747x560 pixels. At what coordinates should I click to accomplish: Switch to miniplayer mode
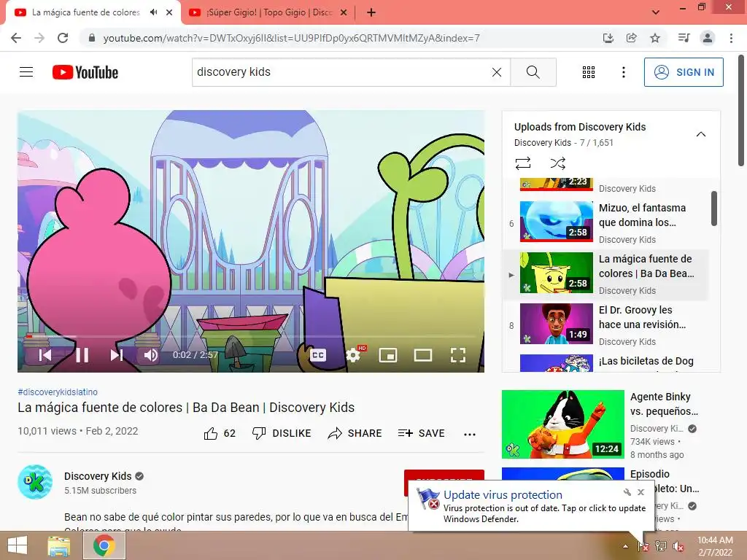(388, 355)
